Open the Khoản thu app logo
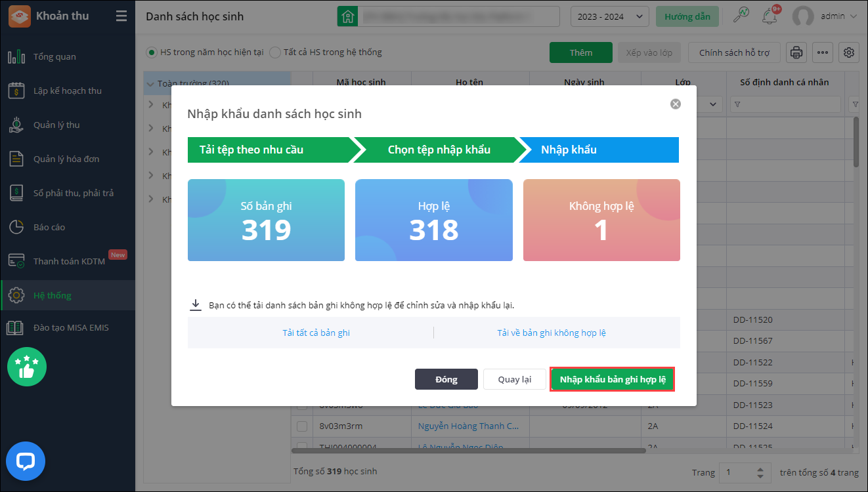868x492 pixels. pyautogui.click(x=19, y=16)
